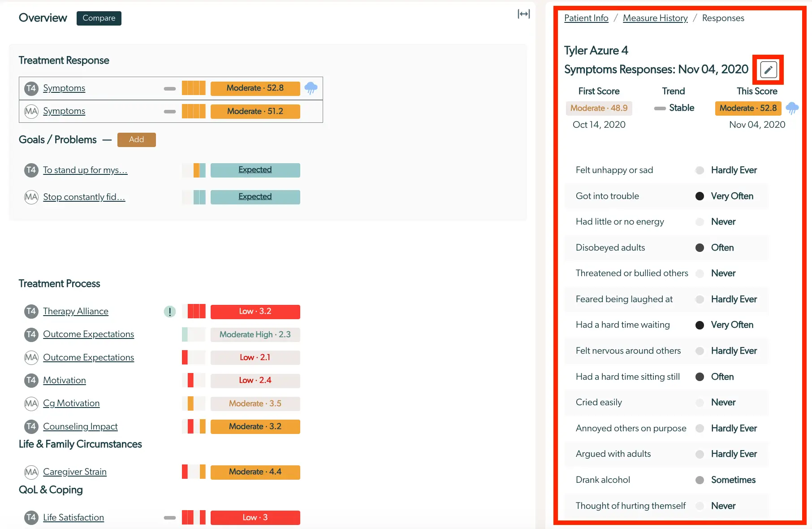
Task: Click the pencil edit icon for Symptoms Responses
Action: click(x=769, y=69)
